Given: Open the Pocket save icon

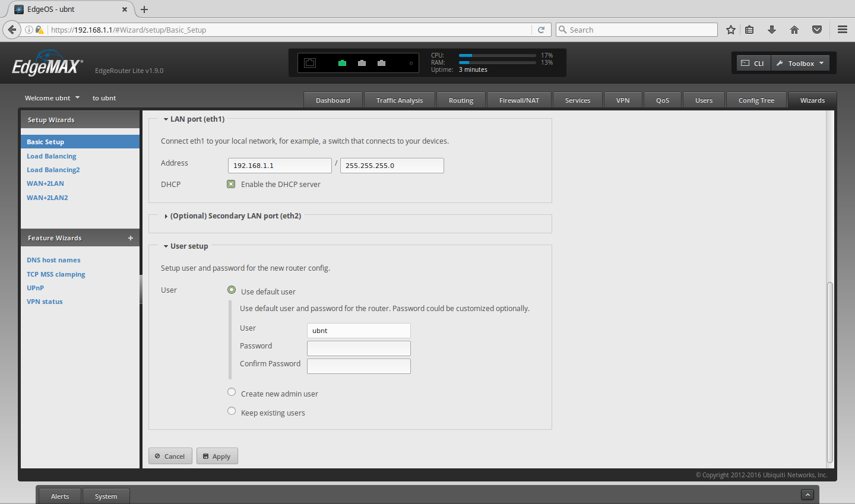Looking at the screenshot, I should tap(817, 30).
